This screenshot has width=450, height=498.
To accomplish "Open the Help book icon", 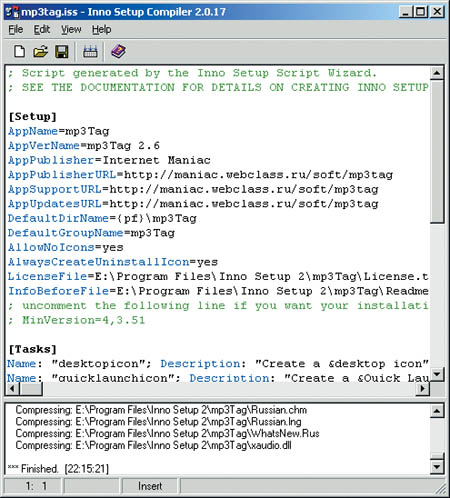I will (118, 51).
